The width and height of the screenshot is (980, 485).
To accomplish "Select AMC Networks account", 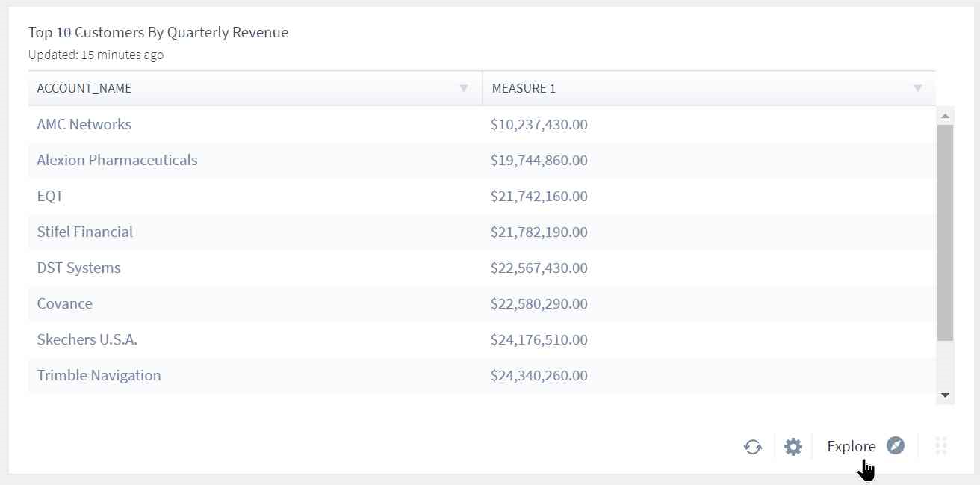I will 84,124.
